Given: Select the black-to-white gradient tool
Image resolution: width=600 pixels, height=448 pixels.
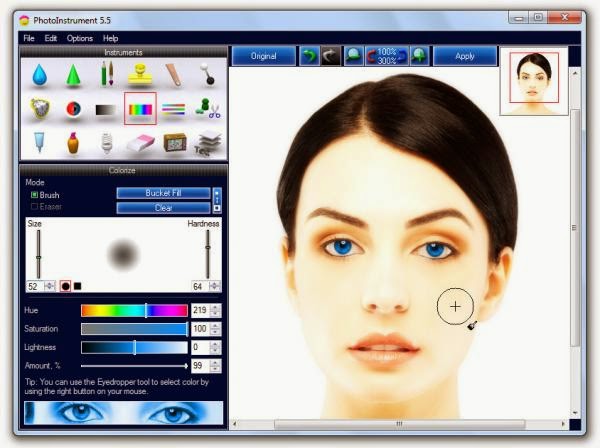Looking at the screenshot, I should click(x=106, y=110).
